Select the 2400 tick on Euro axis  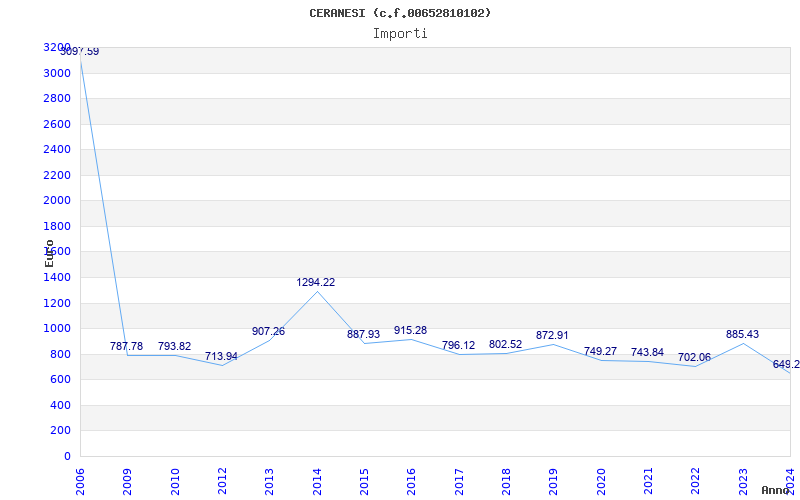[x=57, y=149]
